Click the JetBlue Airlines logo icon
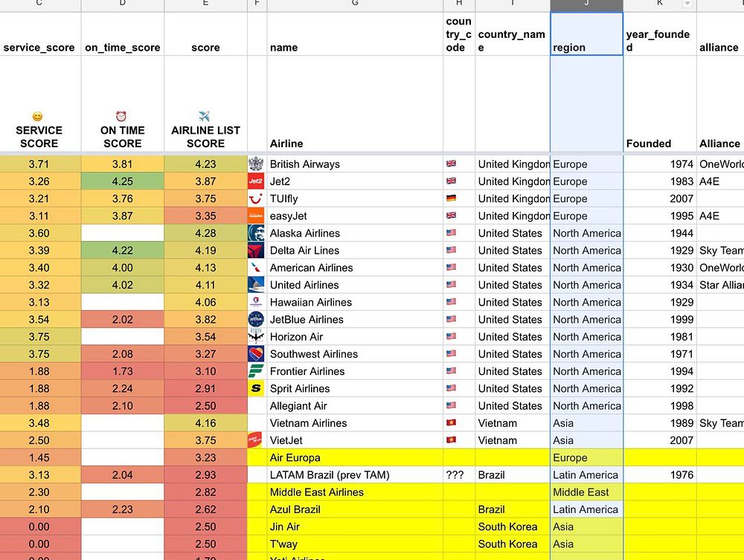This screenshot has width=744, height=560. pos(256,320)
